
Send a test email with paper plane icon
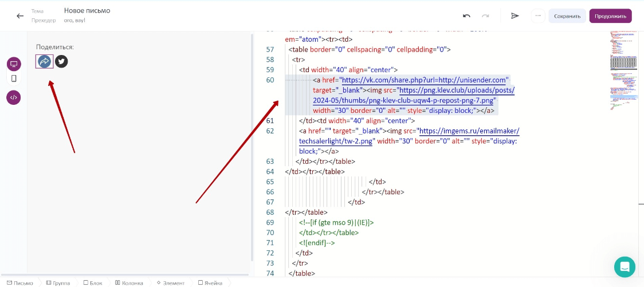[515, 16]
